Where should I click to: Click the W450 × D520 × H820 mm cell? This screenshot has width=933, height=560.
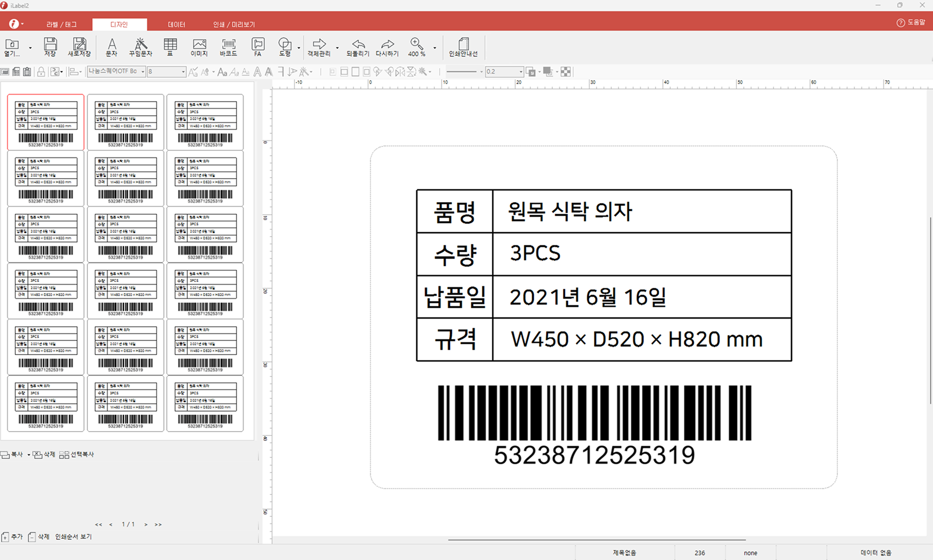tap(642, 339)
